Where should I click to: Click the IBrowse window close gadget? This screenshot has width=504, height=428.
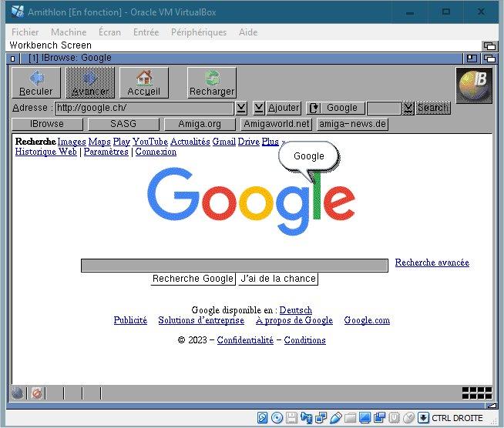tap(13, 59)
